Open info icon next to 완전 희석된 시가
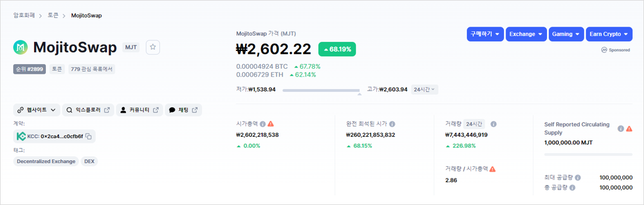 (392, 124)
